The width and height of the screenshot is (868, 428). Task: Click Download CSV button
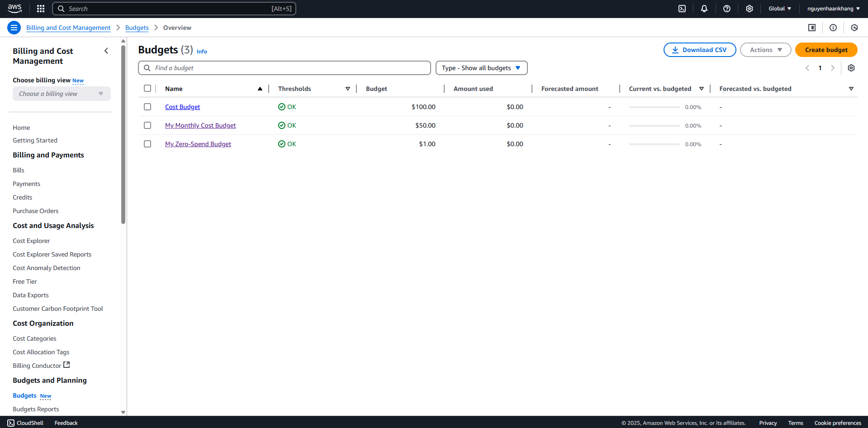700,50
